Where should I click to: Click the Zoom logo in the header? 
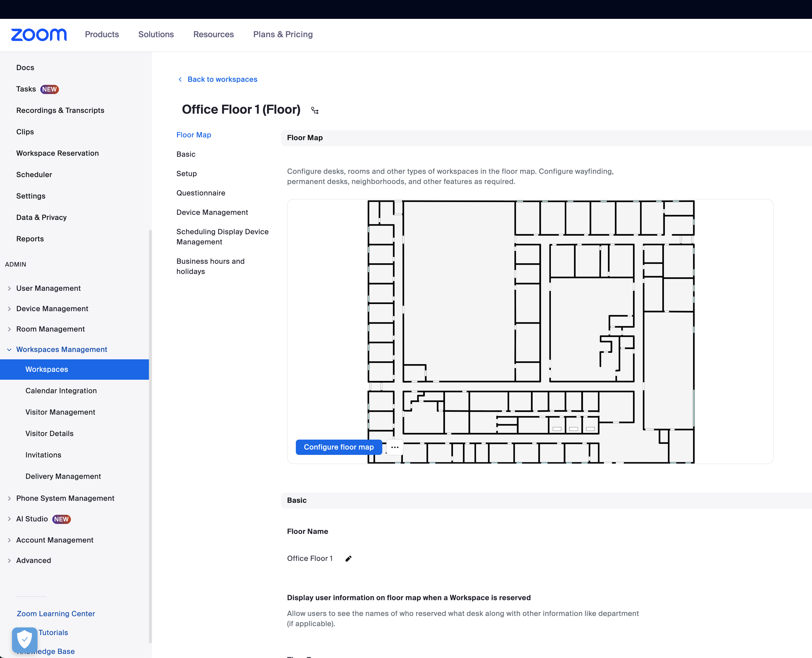tap(38, 34)
